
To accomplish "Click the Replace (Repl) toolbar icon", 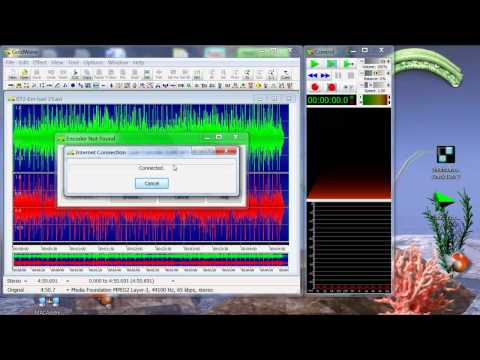I will (135, 74).
